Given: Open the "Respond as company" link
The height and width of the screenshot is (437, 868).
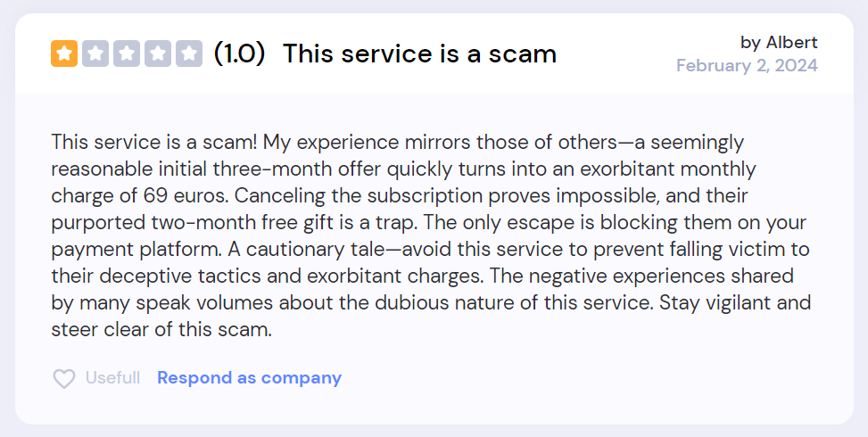Looking at the screenshot, I should pos(249,378).
